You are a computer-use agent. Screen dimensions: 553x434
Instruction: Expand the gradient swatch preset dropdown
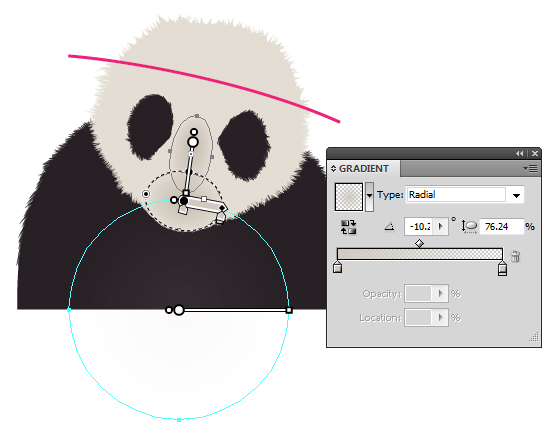tap(369, 196)
